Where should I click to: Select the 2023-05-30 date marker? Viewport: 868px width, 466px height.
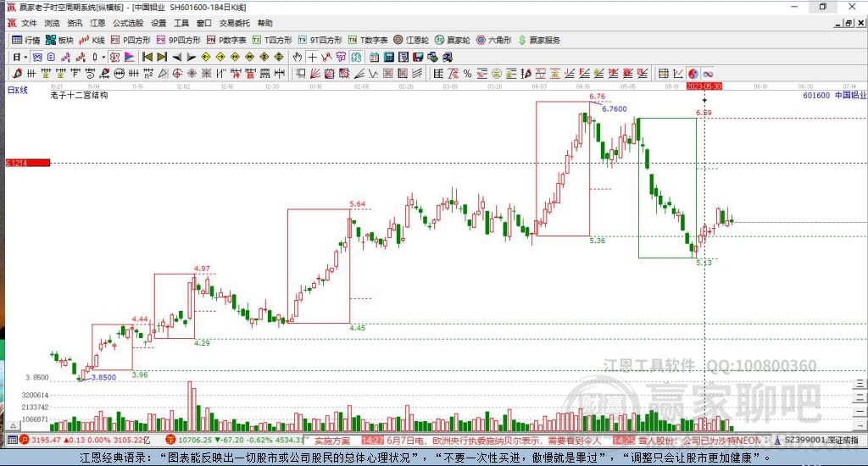(x=704, y=86)
